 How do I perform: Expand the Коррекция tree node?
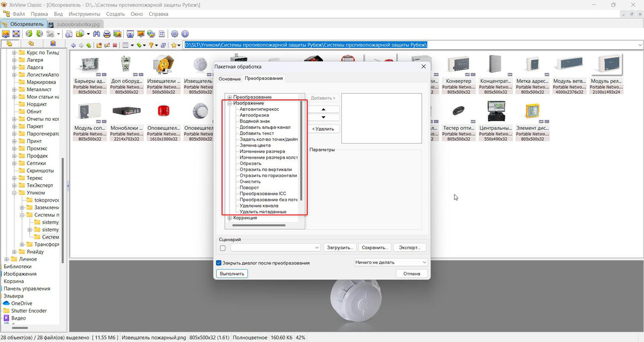click(230, 218)
